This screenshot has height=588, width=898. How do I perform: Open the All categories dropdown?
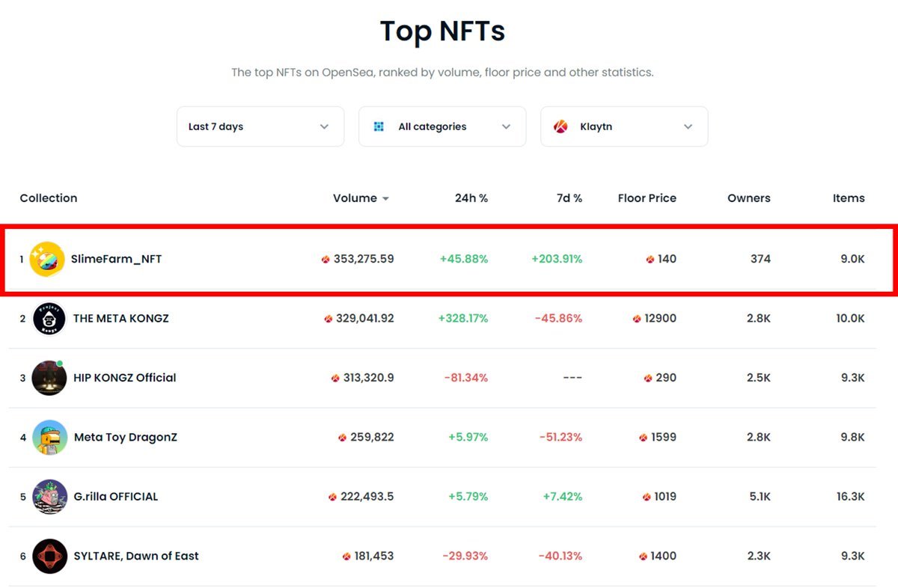(442, 126)
